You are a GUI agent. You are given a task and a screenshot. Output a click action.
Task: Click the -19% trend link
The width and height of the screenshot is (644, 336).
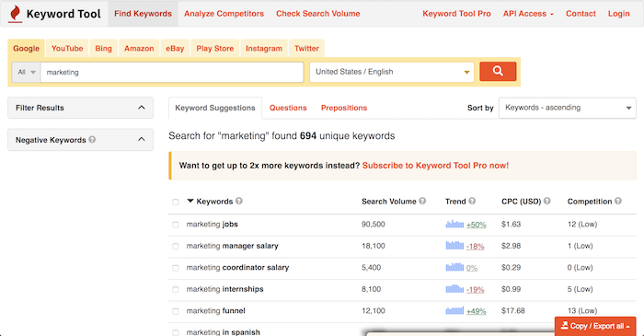tap(476, 290)
